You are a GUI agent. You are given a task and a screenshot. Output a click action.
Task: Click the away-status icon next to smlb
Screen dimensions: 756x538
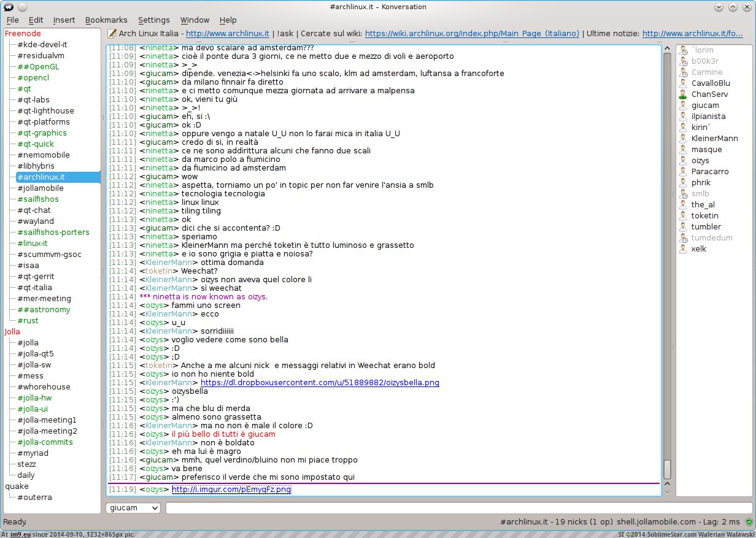pyautogui.click(x=683, y=194)
